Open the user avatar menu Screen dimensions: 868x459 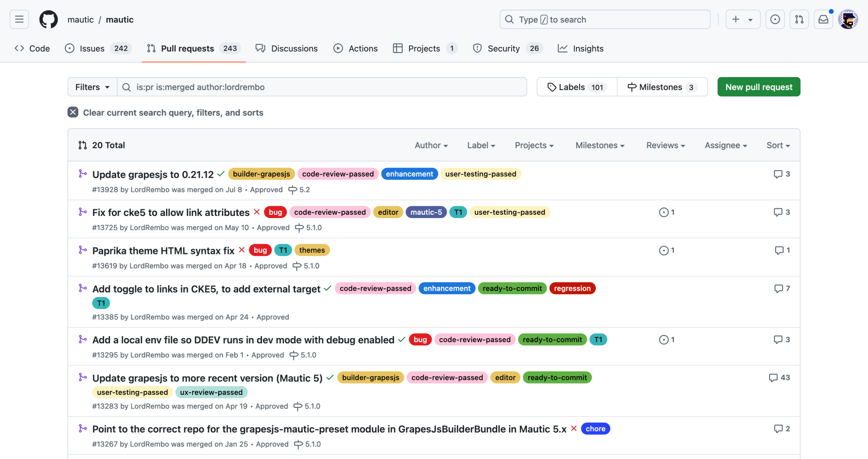click(848, 19)
